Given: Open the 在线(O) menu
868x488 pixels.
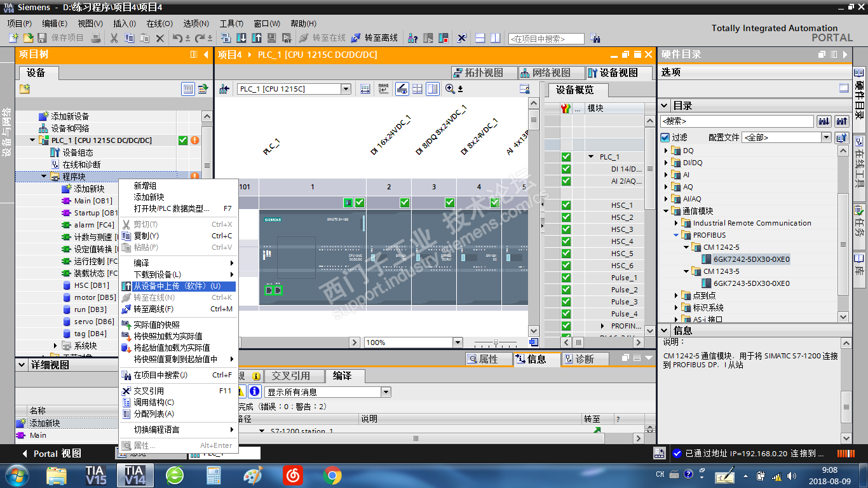Looking at the screenshot, I should [x=159, y=24].
